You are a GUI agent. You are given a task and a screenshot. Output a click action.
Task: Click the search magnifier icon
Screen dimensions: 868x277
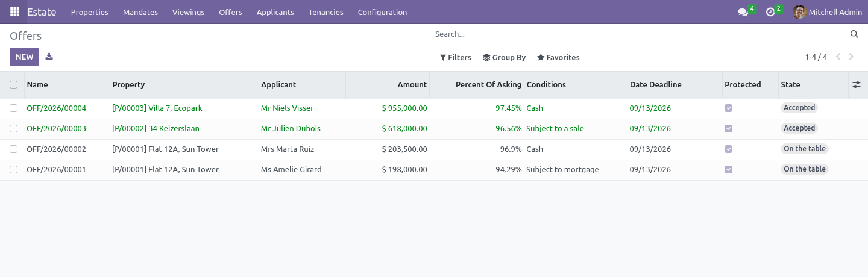click(x=854, y=34)
